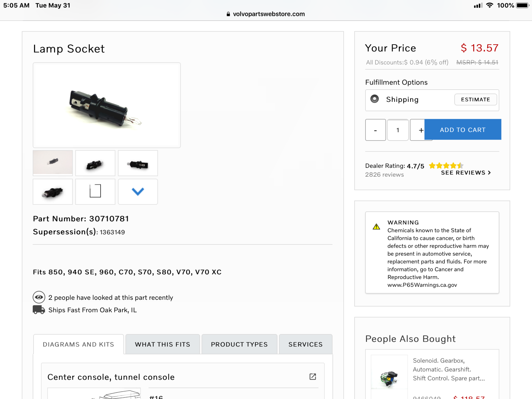Tap the Wi-Fi status icon

pyautogui.click(x=489, y=5)
